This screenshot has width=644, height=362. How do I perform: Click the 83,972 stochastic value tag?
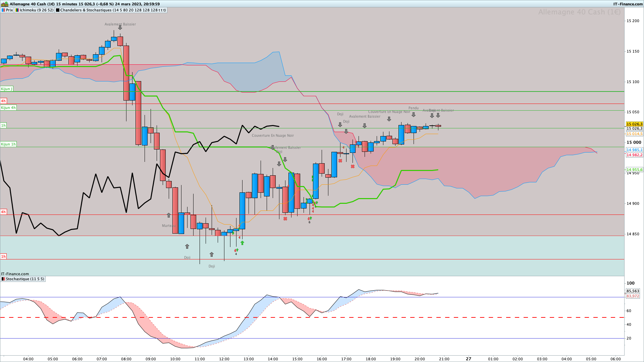(633, 296)
